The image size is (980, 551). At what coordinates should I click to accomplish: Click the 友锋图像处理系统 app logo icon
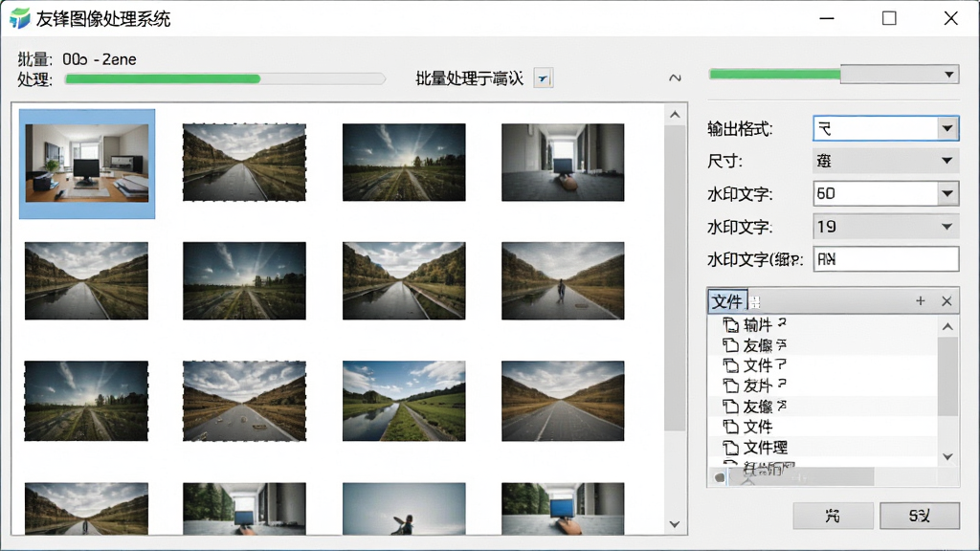19,18
